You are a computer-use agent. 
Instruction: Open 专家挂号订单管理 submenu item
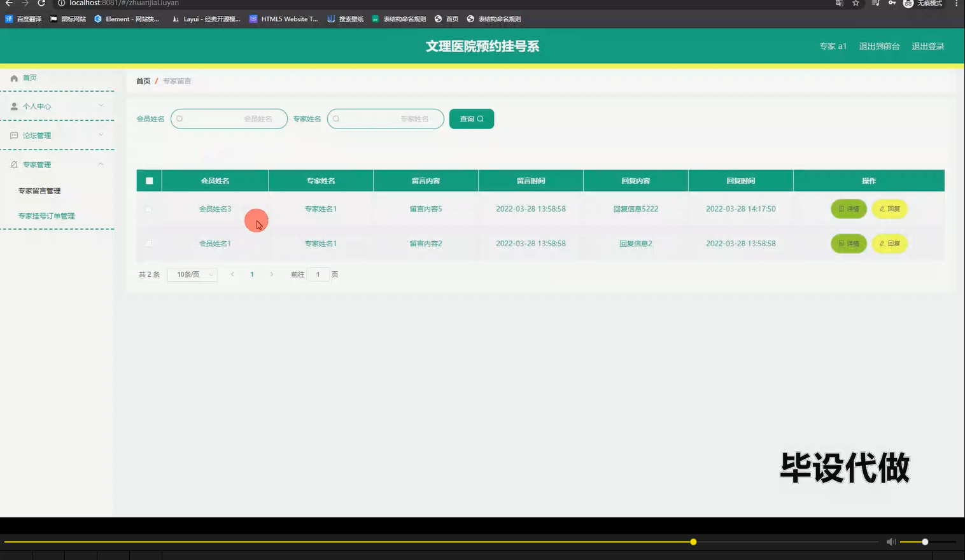(46, 216)
